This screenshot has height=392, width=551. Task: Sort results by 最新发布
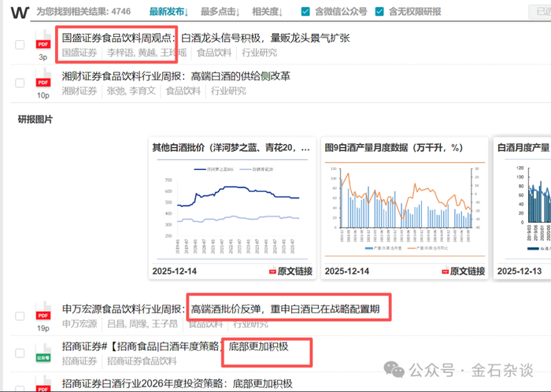click(168, 12)
